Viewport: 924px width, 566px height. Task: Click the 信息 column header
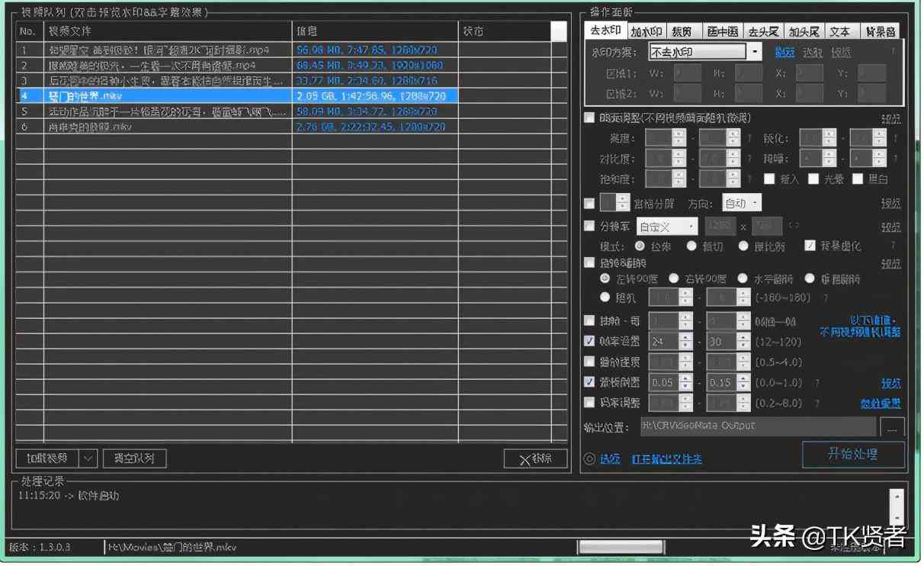[375, 31]
